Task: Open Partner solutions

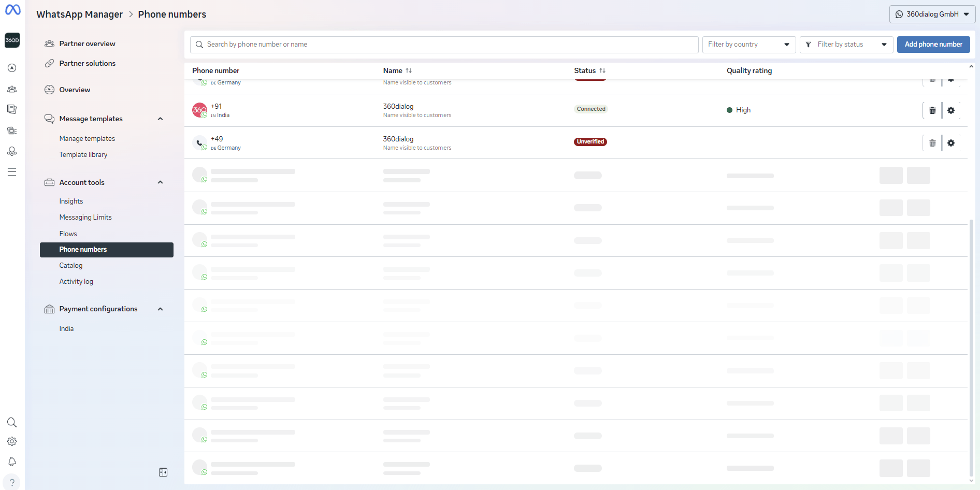Action: (87, 63)
